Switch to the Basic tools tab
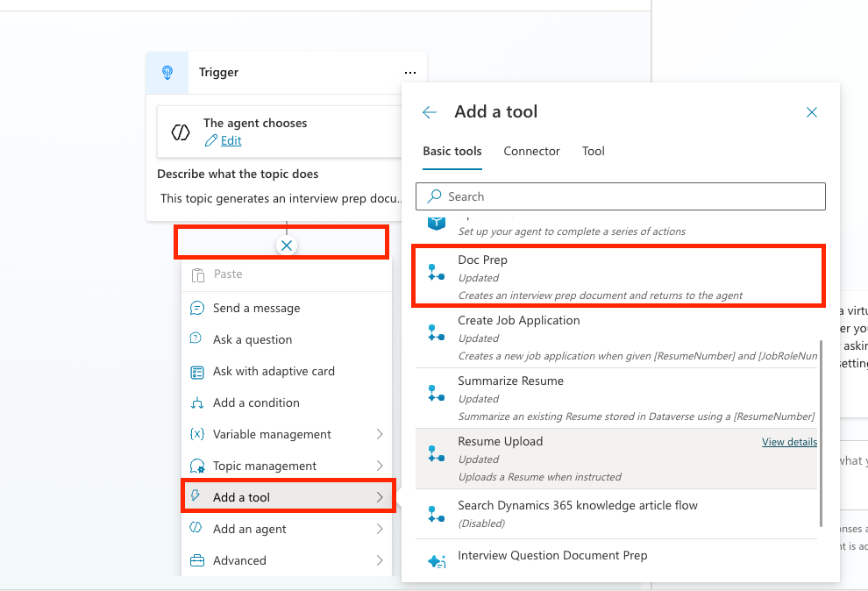 [x=452, y=151]
